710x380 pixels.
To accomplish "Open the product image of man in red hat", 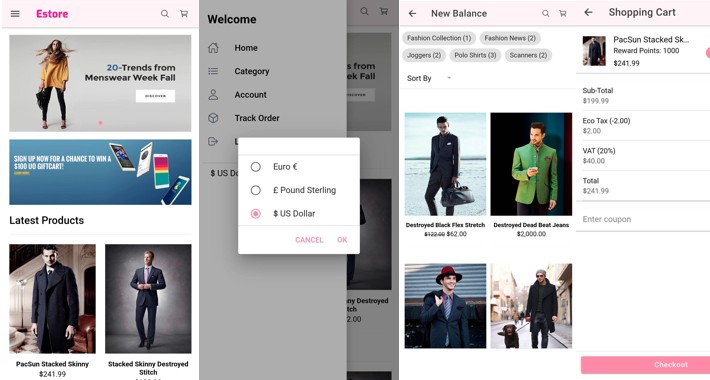I will click(445, 306).
